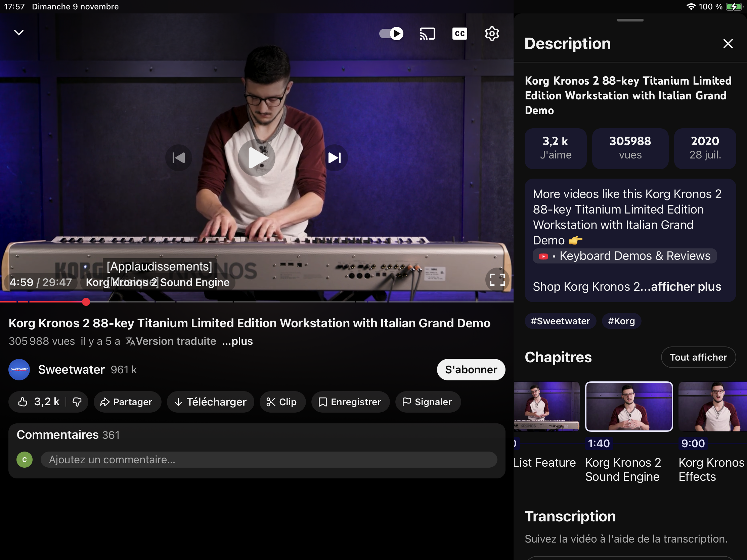The image size is (747, 560).
Task: Toggle closed captions CC
Action: [459, 34]
